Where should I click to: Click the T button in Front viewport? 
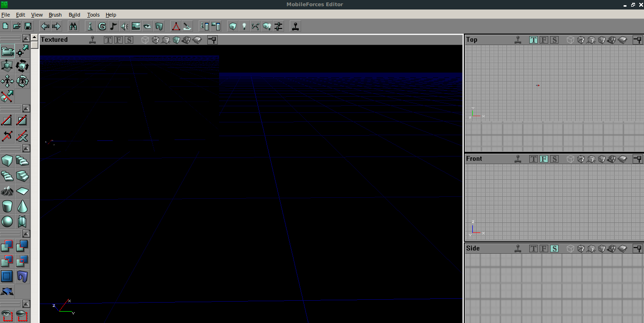(534, 159)
